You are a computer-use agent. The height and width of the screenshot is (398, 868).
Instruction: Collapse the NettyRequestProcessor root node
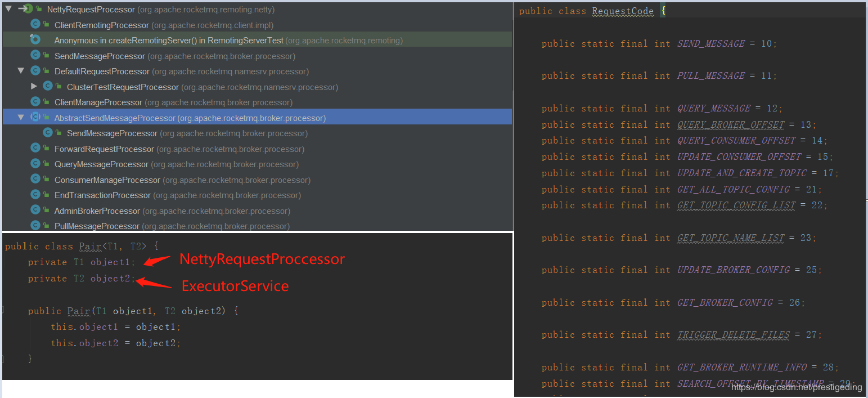(8, 9)
